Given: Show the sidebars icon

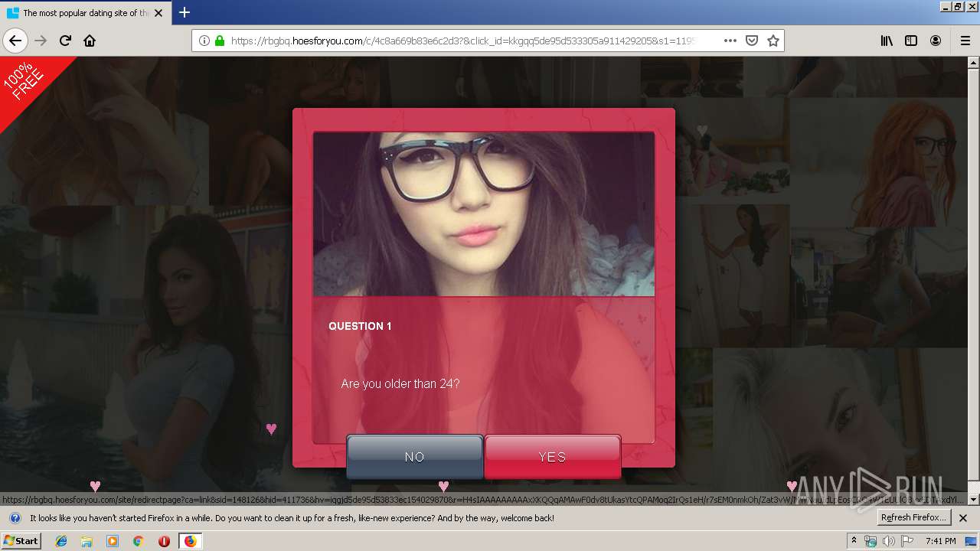Looking at the screenshot, I should (x=911, y=41).
